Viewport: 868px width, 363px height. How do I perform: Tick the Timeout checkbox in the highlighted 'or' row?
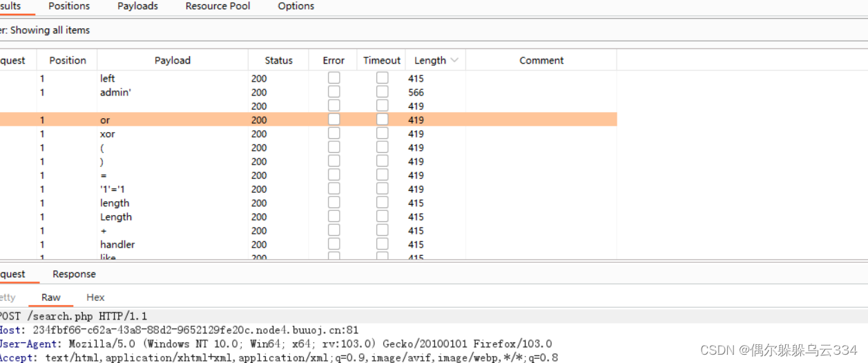tap(382, 120)
